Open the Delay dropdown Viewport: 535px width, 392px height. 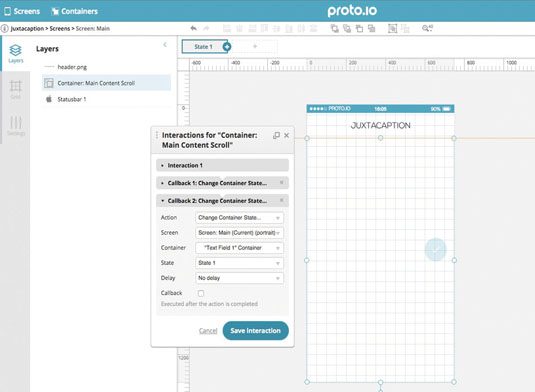coord(239,278)
